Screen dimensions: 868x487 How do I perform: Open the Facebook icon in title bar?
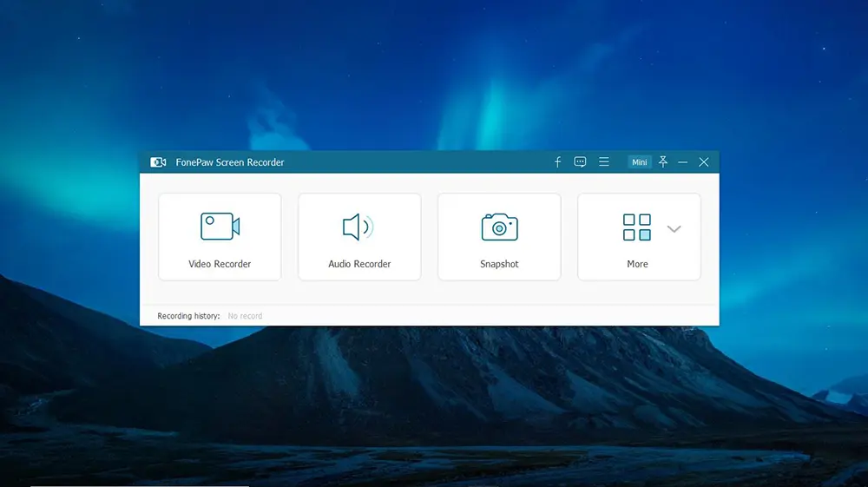coord(557,162)
